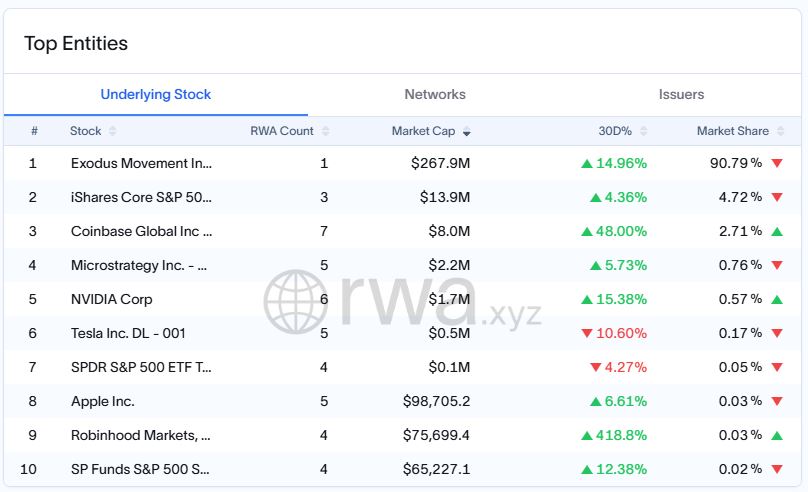
Task: Click the RWA count 3 in iShares row
Action: click(x=324, y=197)
